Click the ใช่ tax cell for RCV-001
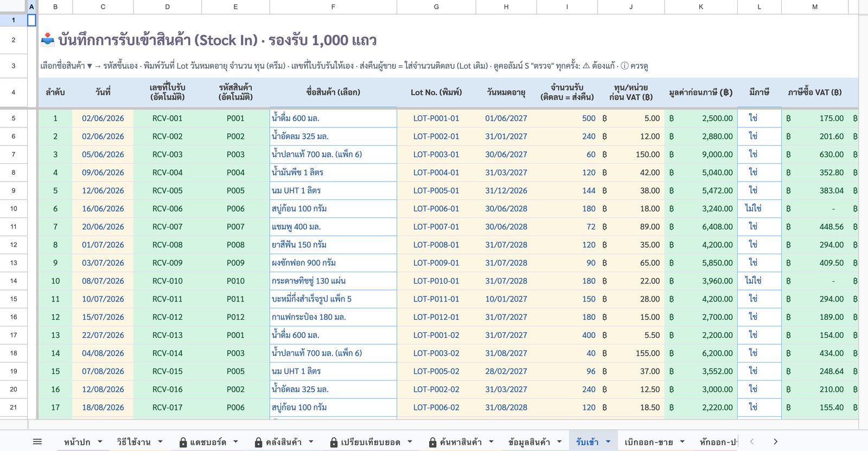Viewport: 868px width, 451px height. (759, 118)
